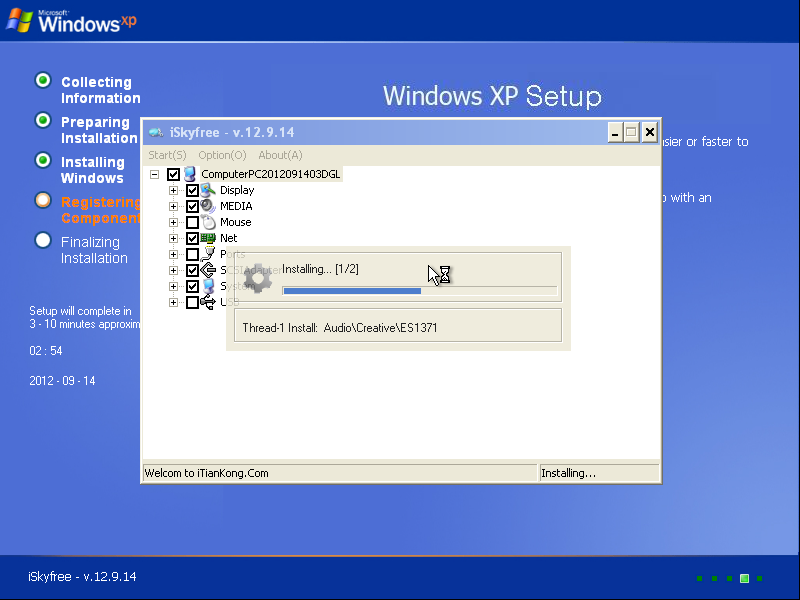
Task: Expand the System tree node
Action: coord(173,286)
